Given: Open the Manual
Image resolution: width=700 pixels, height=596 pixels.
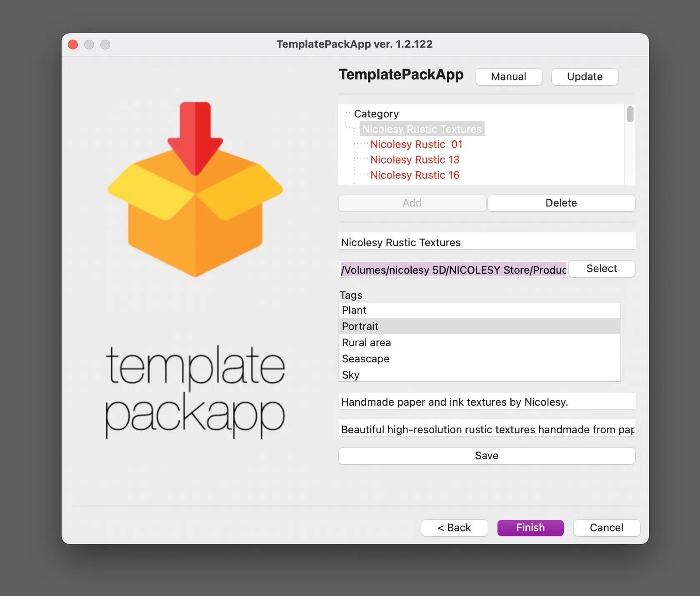Looking at the screenshot, I should tap(508, 77).
